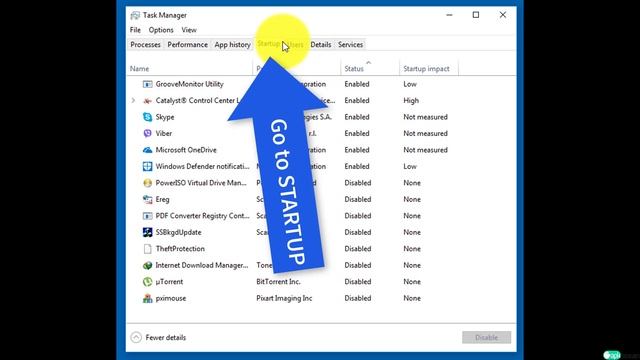Click Disabled status in the Ereg row

click(x=358, y=199)
